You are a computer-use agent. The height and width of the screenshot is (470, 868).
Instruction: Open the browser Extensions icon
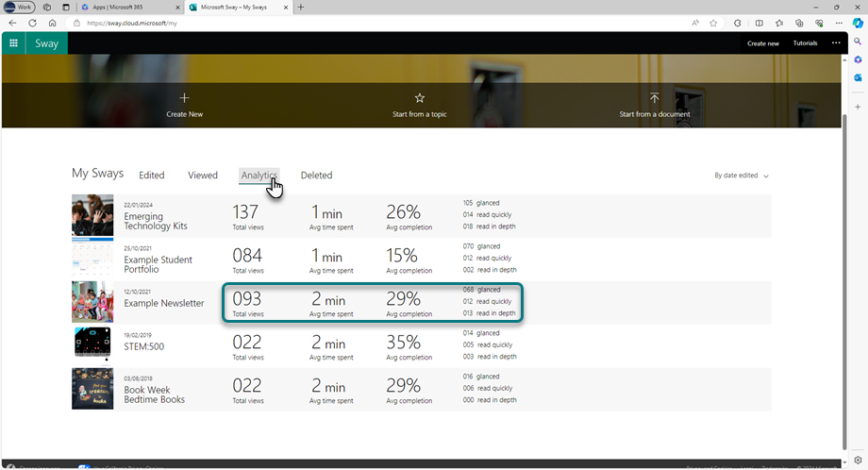click(x=738, y=23)
